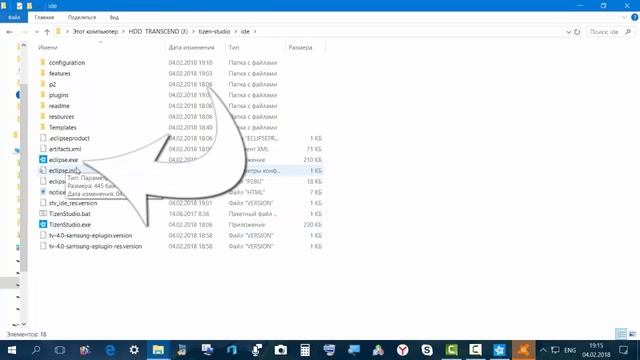
Task: Click the TizenStudio.bat file icon
Action: [x=43, y=213]
